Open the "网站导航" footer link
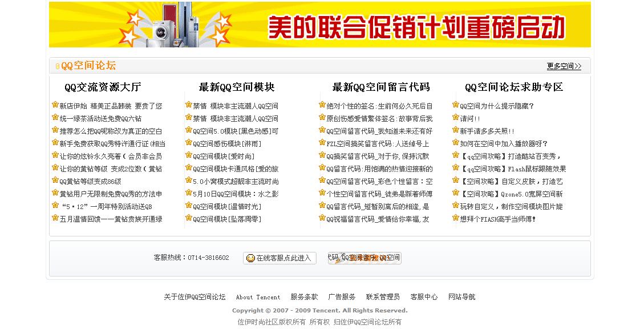Viewport: 644px width, 329px height. click(x=461, y=297)
